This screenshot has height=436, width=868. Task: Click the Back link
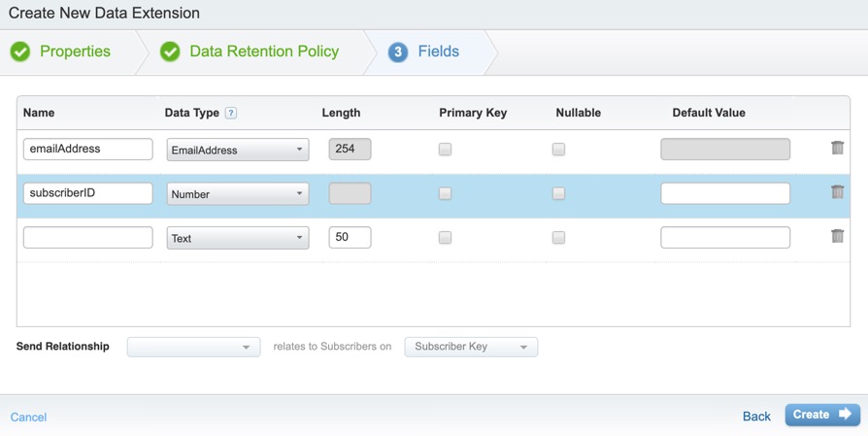coord(756,416)
